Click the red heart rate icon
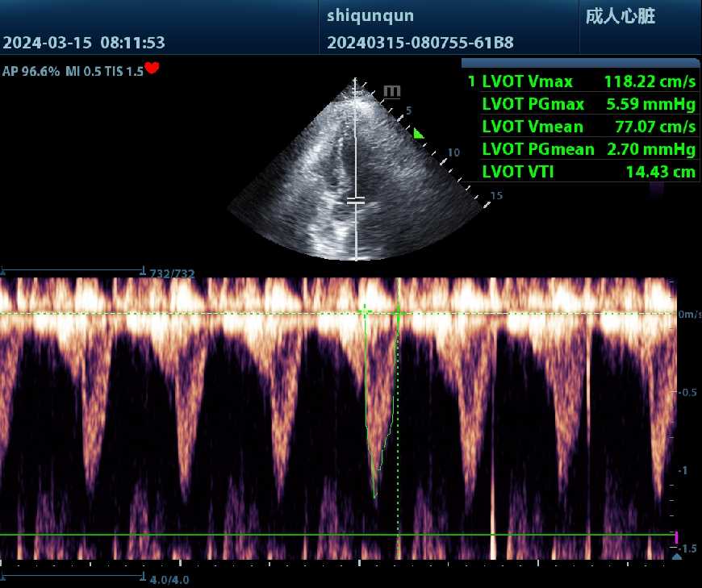 point(152,69)
